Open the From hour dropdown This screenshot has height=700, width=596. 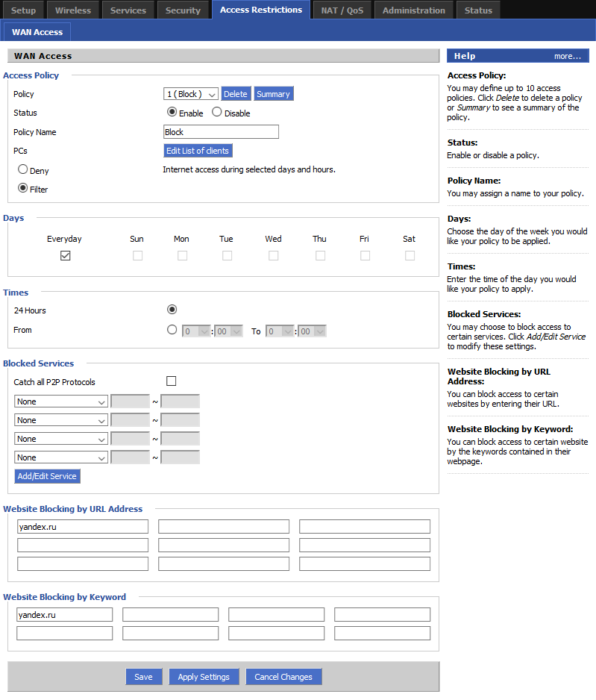pyautogui.click(x=196, y=331)
